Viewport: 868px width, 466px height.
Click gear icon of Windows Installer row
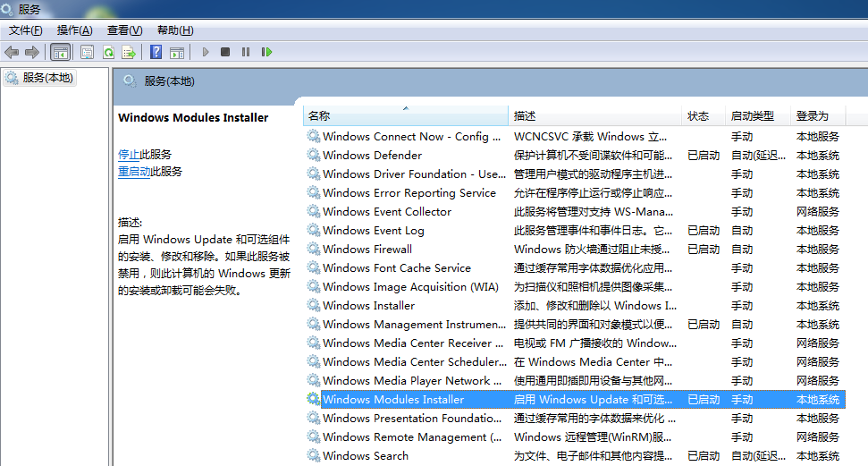click(x=314, y=305)
